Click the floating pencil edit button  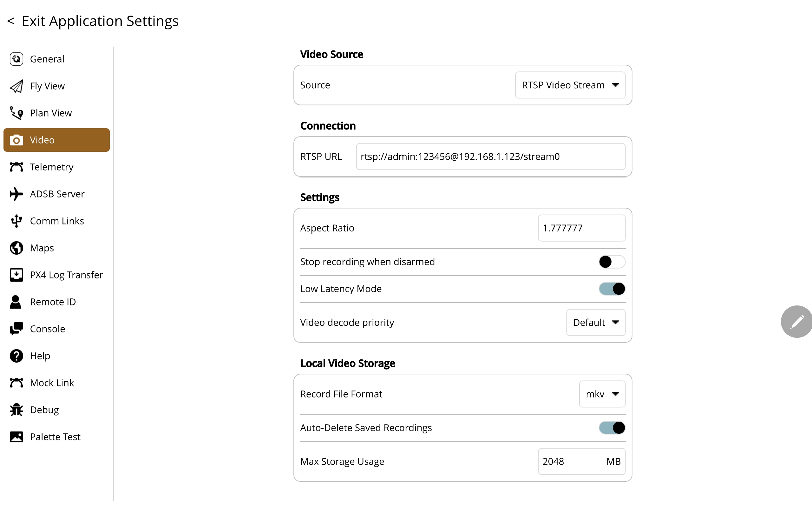[x=796, y=322]
